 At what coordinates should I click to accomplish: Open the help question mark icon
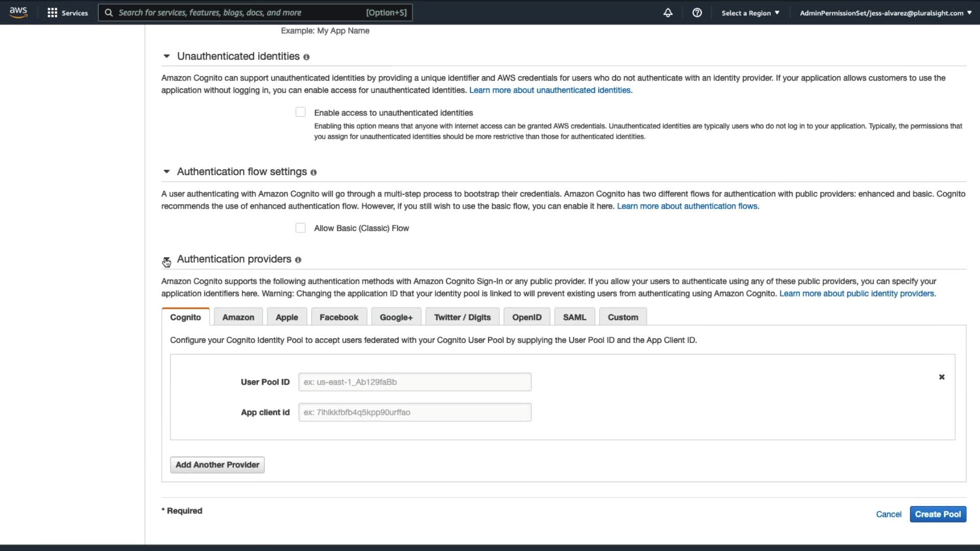697,13
